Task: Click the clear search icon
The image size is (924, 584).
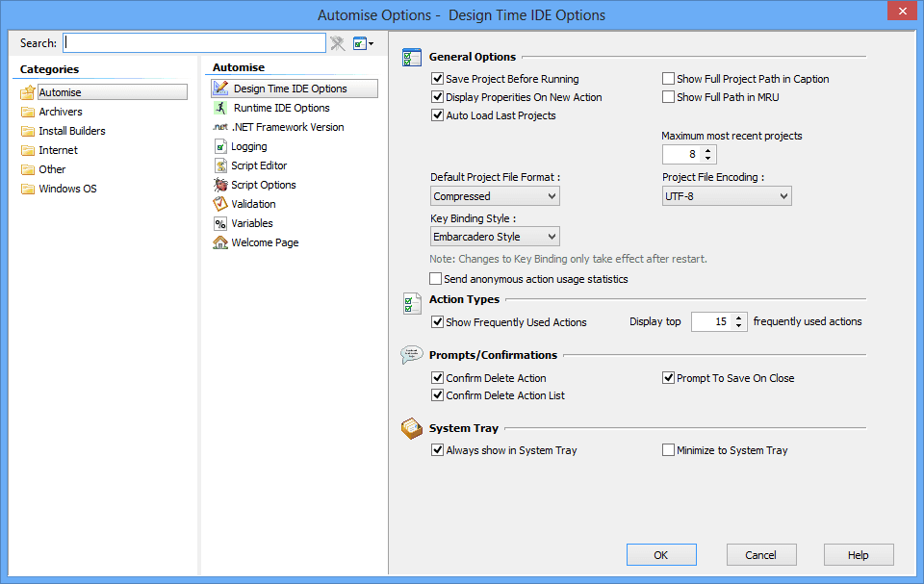Action: [338, 43]
